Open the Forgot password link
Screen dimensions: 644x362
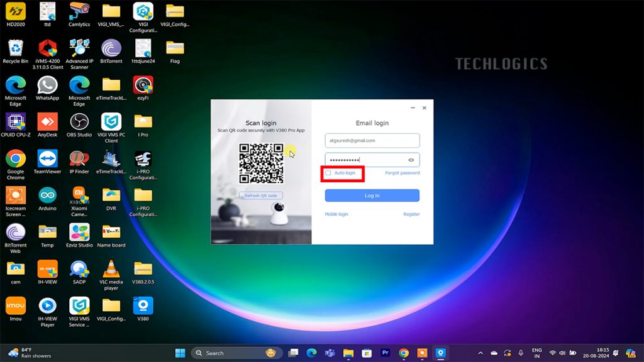point(402,173)
